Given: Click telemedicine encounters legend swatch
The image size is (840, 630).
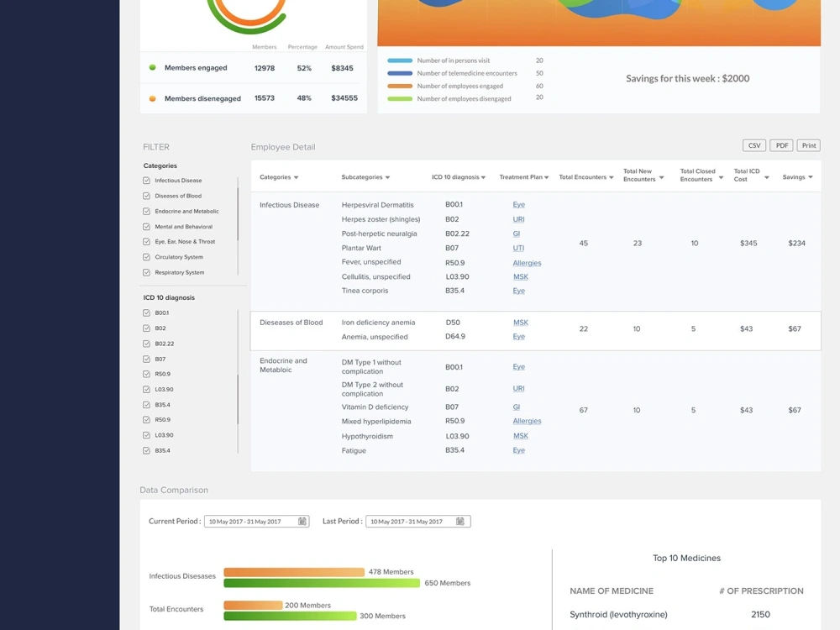Looking at the screenshot, I should (400, 73).
